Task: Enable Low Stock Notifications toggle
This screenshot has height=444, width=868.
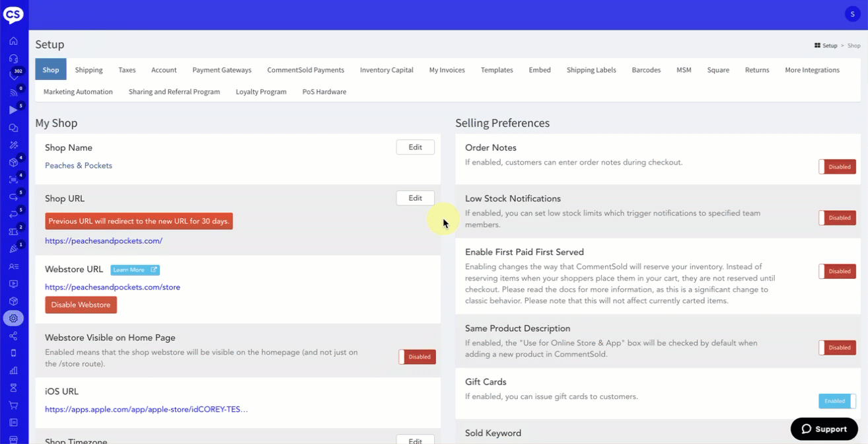Action: [x=837, y=218]
